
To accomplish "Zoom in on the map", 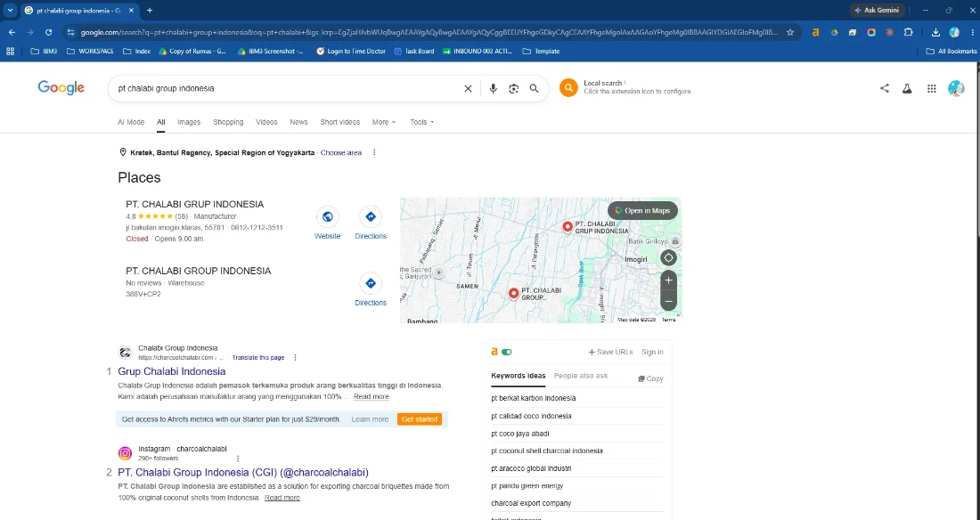I will click(669, 280).
